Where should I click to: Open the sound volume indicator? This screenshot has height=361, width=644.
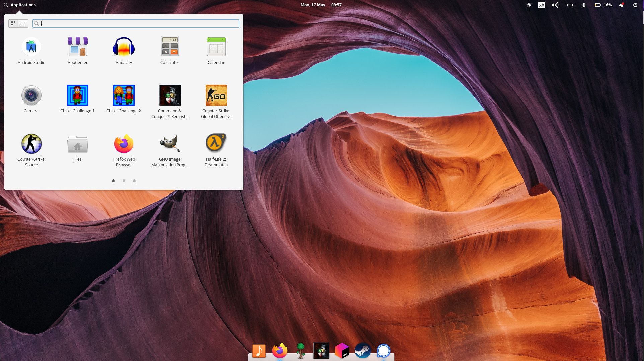point(555,5)
